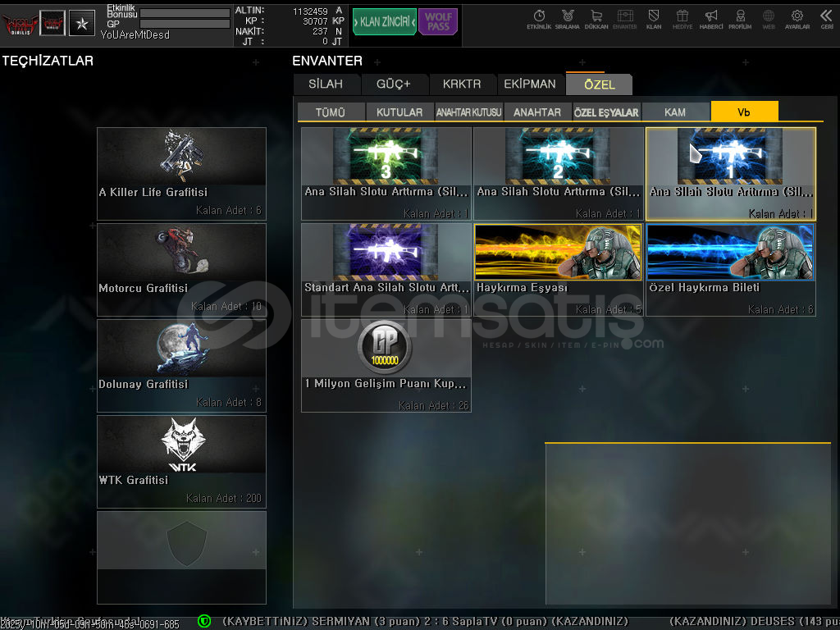Open the Klan shield icon
The height and width of the screenshot is (630, 840).
[653, 19]
